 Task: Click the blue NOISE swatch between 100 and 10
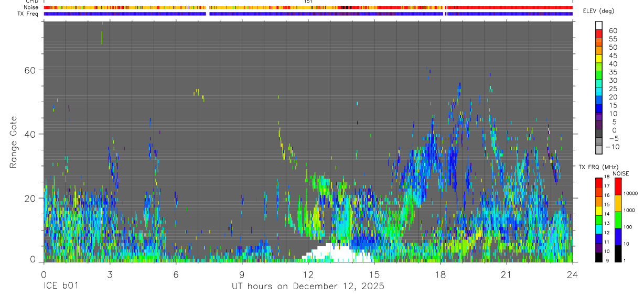click(618, 237)
